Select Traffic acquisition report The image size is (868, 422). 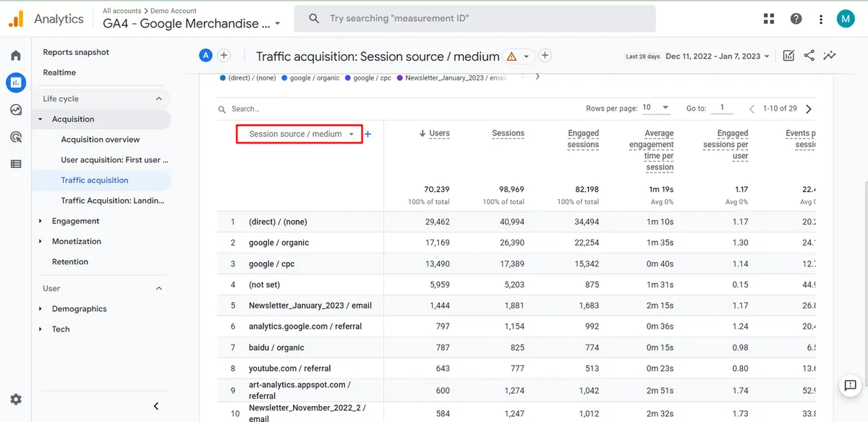click(95, 180)
